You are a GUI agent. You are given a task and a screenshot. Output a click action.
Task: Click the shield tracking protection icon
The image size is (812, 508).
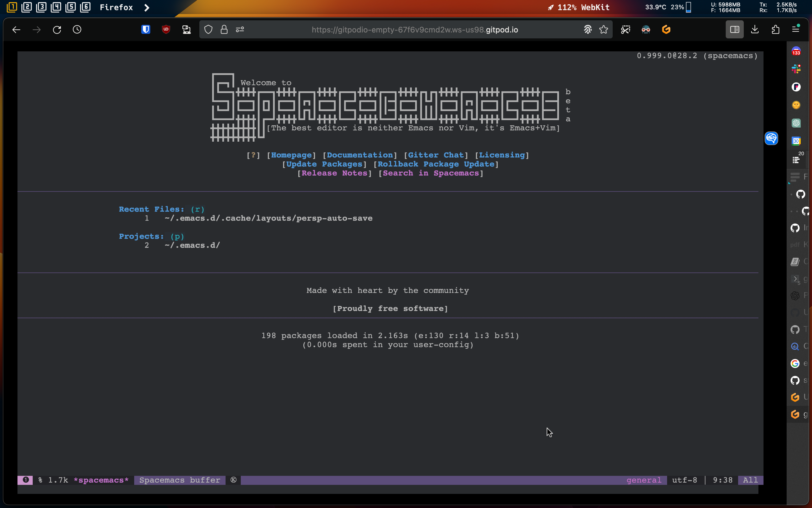208,30
